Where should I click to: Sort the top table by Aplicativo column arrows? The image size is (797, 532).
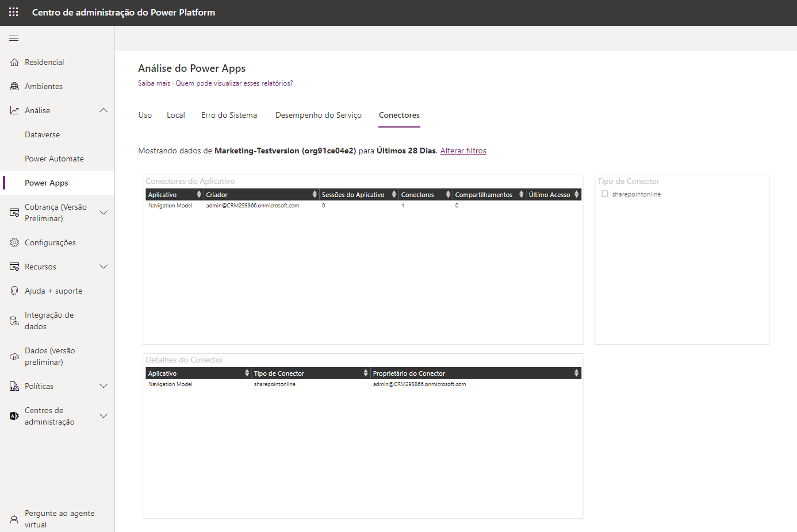[199, 195]
